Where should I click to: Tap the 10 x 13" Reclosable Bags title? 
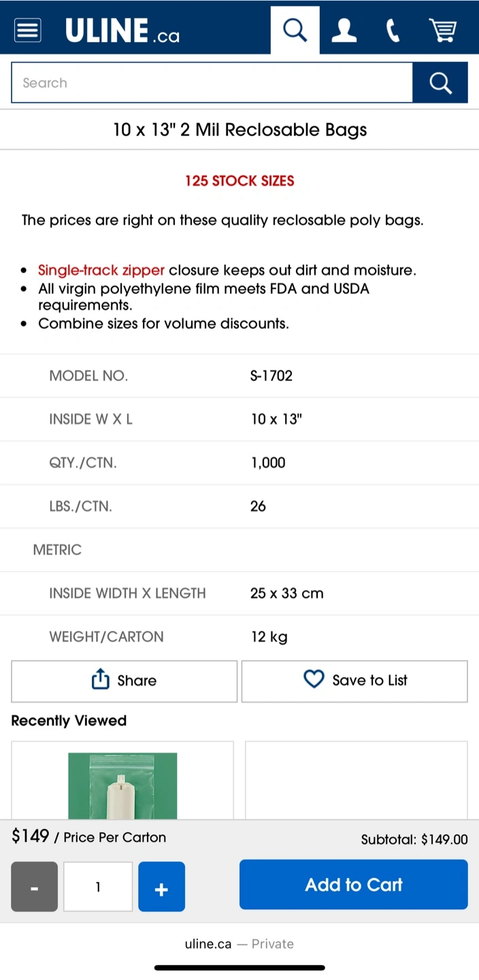click(239, 130)
